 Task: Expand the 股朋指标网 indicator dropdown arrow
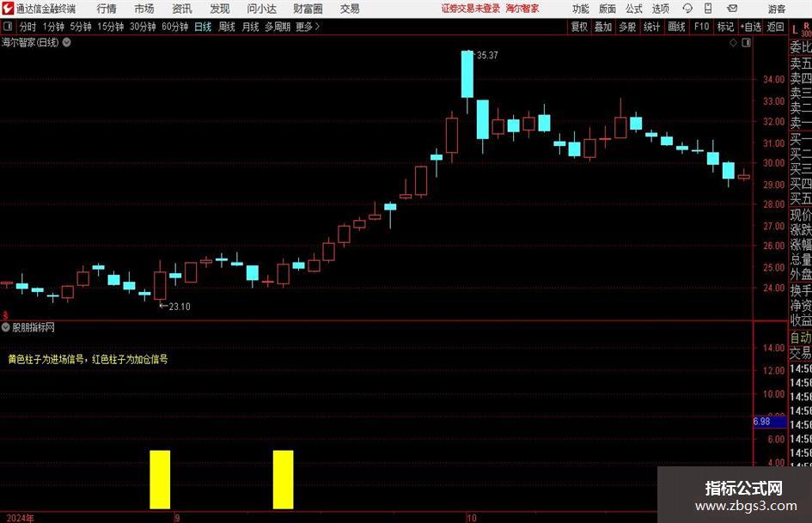(6, 327)
